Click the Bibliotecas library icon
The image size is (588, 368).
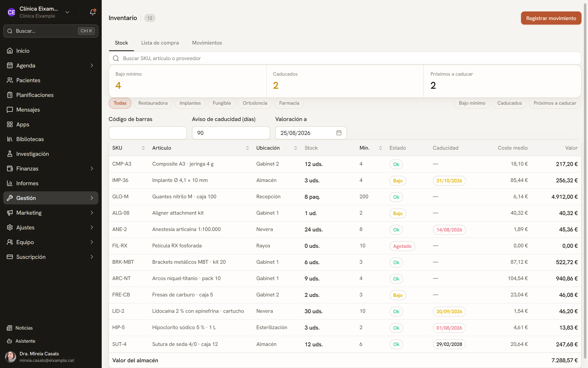pos(10,139)
